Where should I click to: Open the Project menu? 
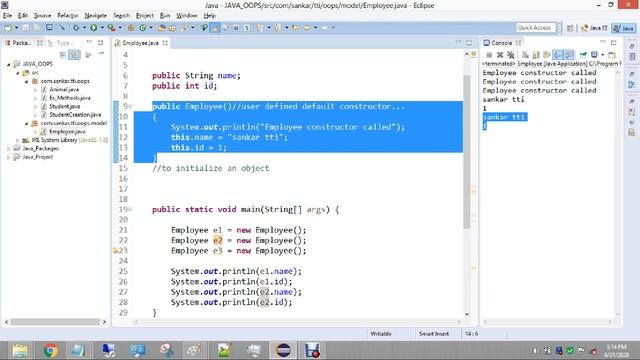point(144,16)
